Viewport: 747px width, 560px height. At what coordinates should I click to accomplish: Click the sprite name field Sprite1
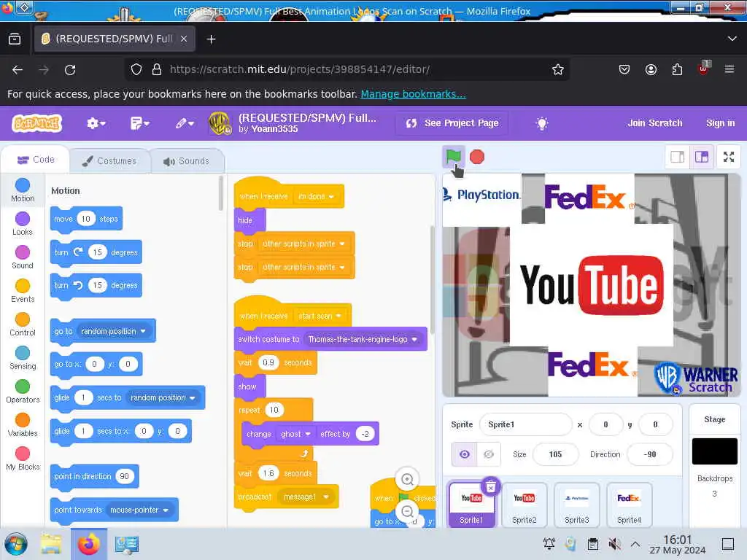coord(525,424)
